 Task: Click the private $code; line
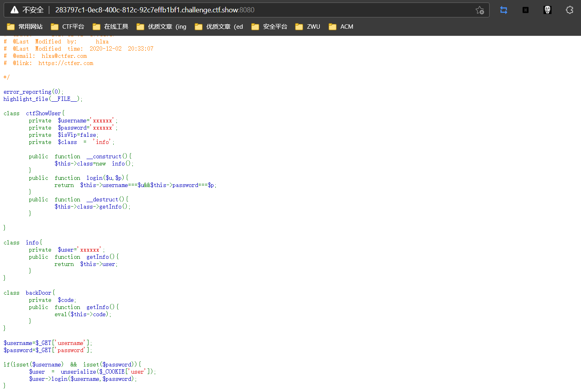[x=52, y=300]
